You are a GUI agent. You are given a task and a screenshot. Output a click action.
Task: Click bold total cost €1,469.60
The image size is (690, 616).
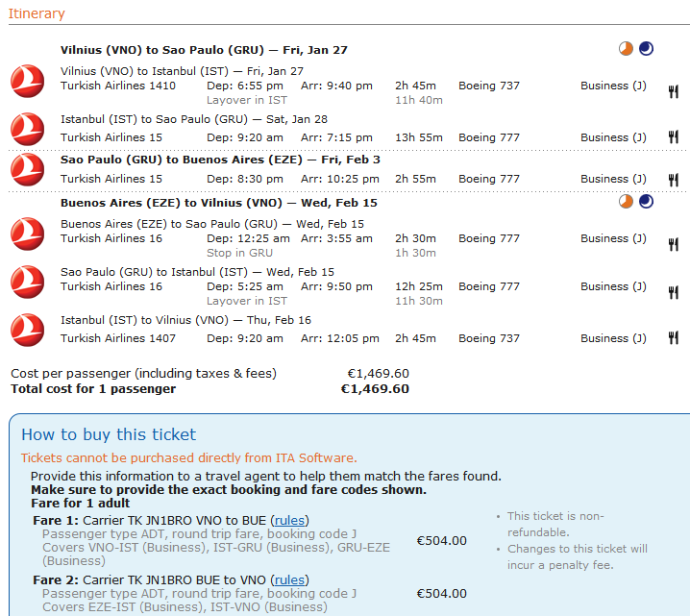pyautogui.click(x=375, y=389)
